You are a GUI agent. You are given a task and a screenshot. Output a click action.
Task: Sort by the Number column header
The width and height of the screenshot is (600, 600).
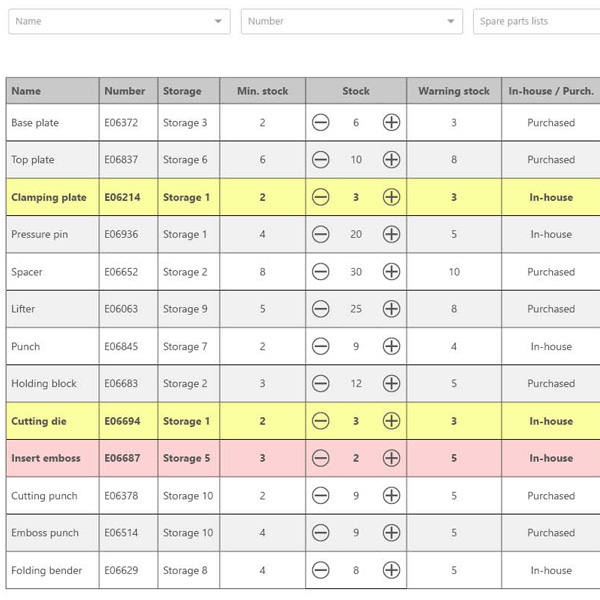coord(128,91)
